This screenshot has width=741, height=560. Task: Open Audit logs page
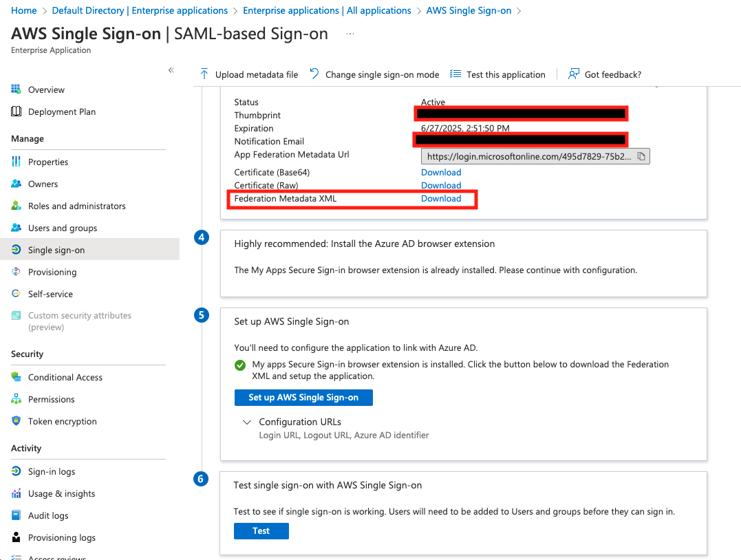48,515
